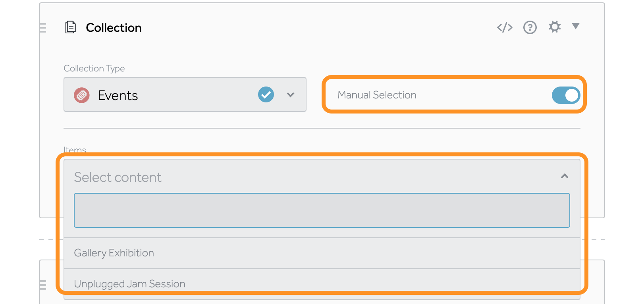Close Select content list with up chevron
644x304 pixels.
click(x=564, y=176)
